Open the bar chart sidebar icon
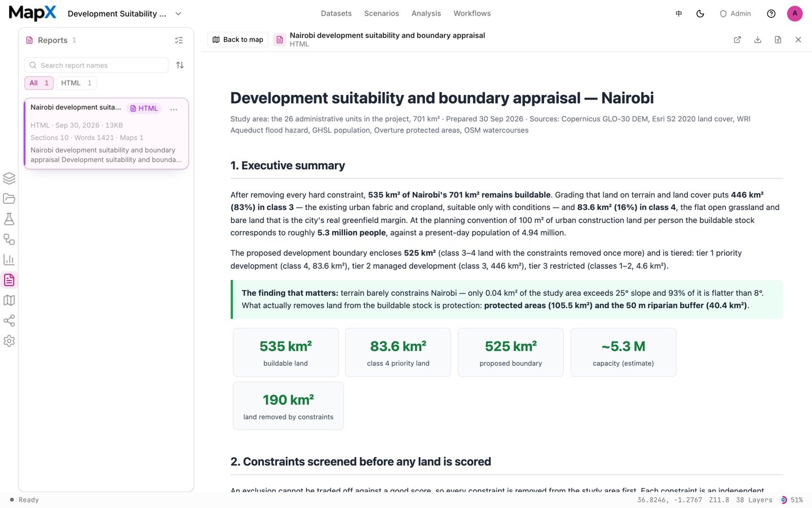Screen dimensions: 812x508 9,260
